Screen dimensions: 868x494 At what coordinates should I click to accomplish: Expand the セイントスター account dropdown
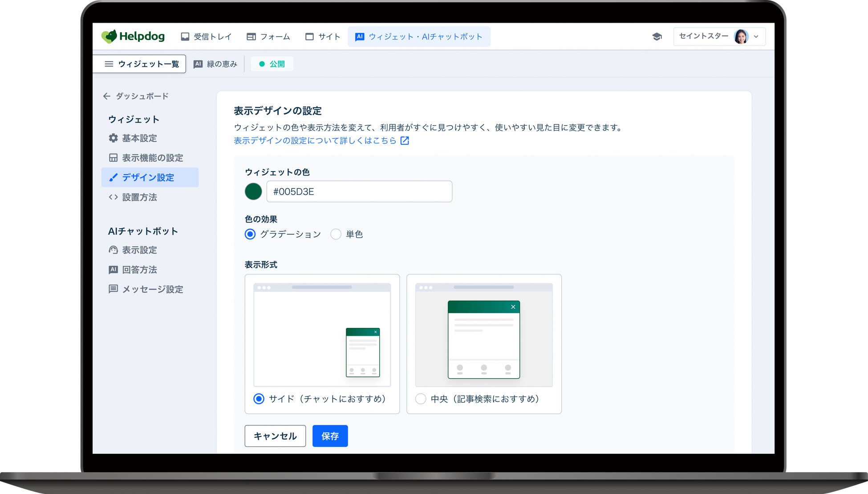click(x=719, y=37)
